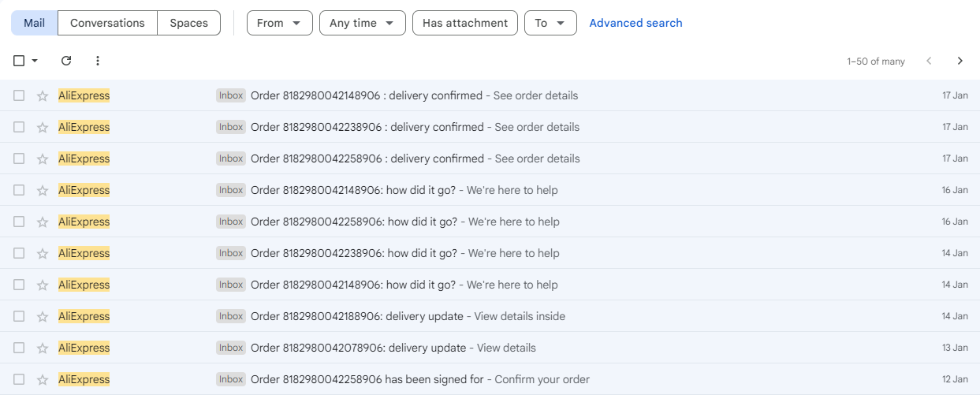The height and width of the screenshot is (395, 980).
Task: Select checkbox for Order 8182980042148906 delivery confirmed
Action: pyautogui.click(x=19, y=95)
